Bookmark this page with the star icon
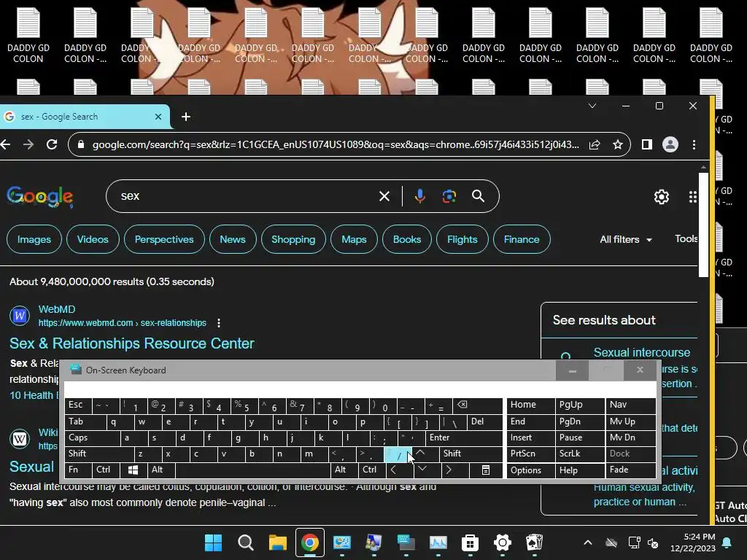Screen dimensions: 747x560 [x=618, y=144]
